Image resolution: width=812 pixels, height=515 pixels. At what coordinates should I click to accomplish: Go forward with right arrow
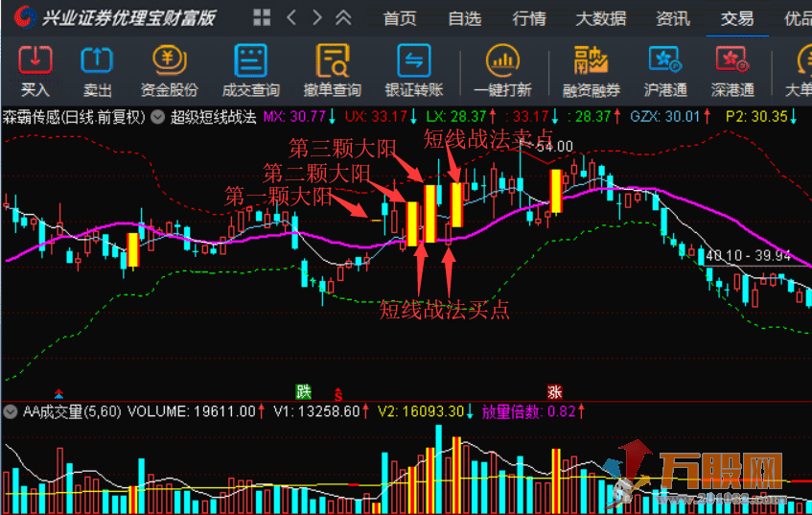pyautogui.click(x=317, y=17)
